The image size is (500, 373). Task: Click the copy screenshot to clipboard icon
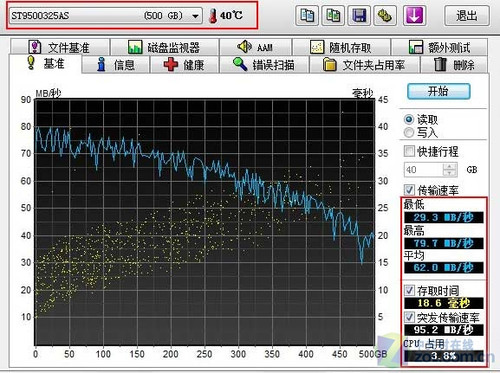point(333,16)
